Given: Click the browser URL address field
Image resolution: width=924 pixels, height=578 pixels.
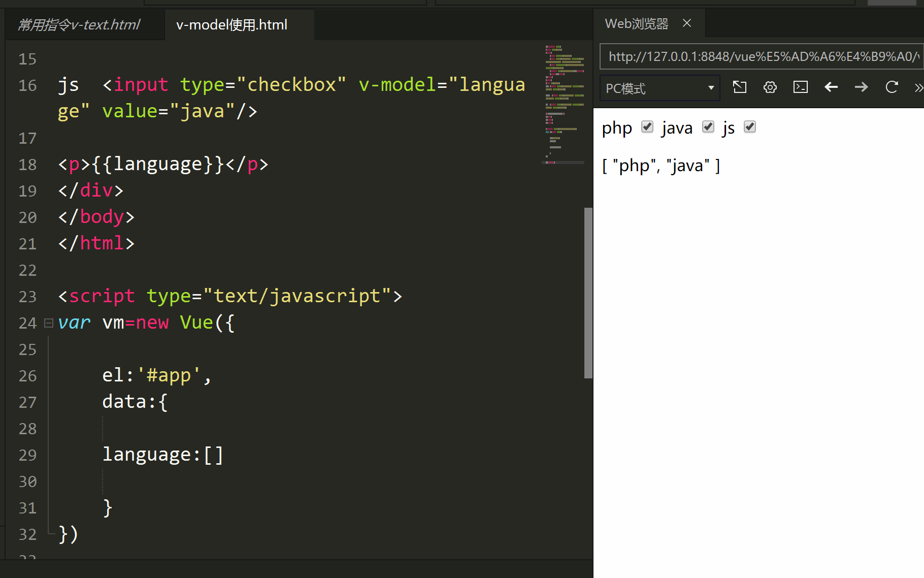Looking at the screenshot, I should (x=761, y=56).
